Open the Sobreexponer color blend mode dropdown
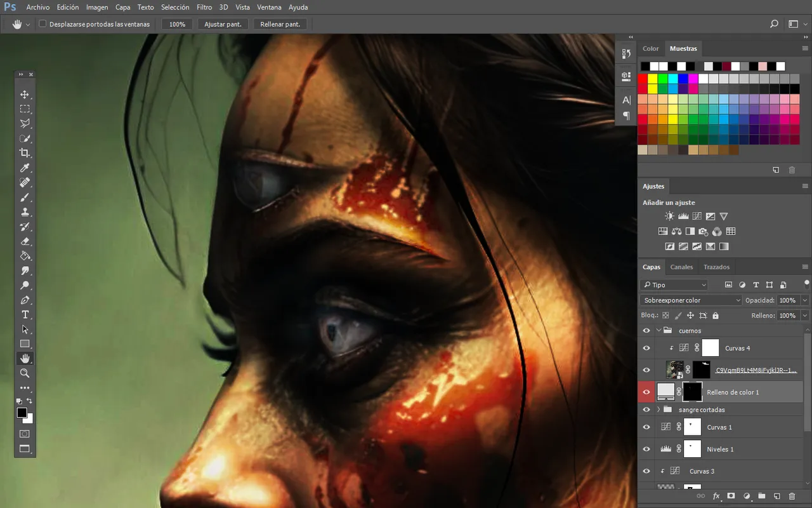The height and width of the screenshot is (508, 812). 691,300
